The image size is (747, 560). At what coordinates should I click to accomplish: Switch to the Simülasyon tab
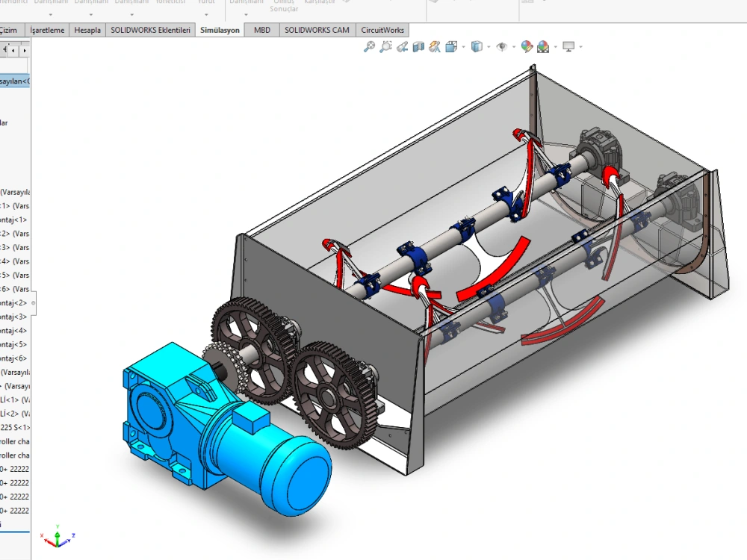point(220,30)
